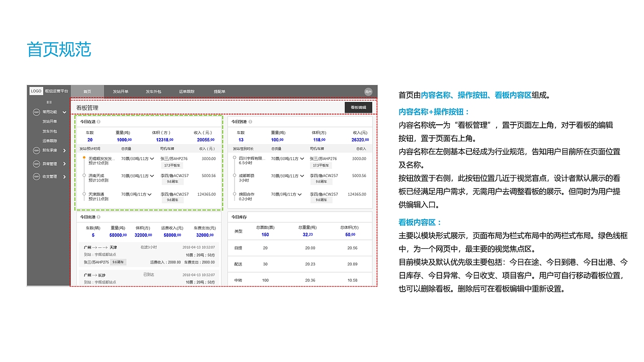
Task: Click the icon beside 常用功能 in sidebar
Action: point(36,112)
